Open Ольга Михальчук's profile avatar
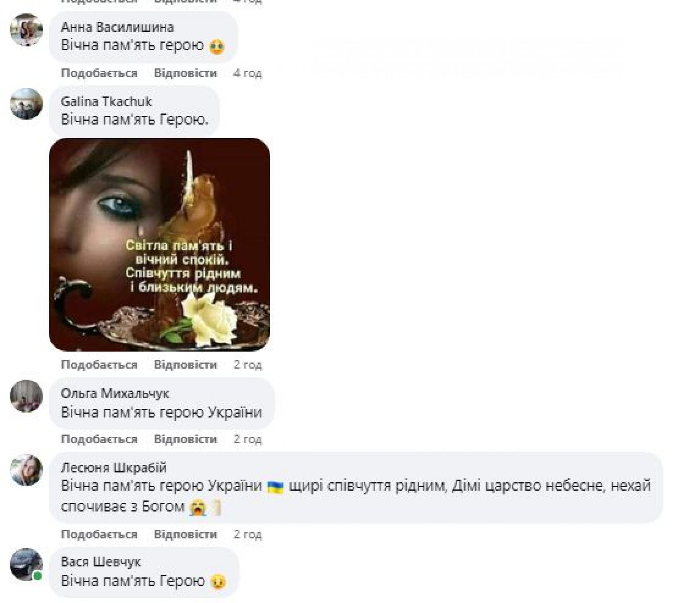Viewport: 700px width, 603px height. pos(26,396)
